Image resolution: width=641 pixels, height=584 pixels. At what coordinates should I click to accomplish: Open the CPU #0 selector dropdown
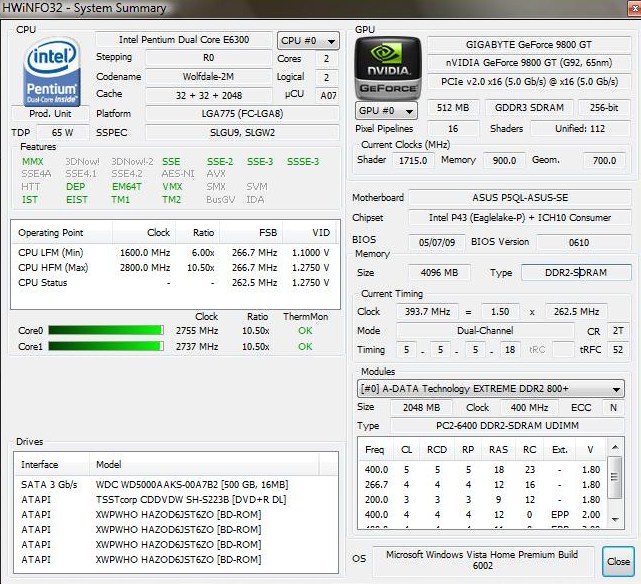pyautogui.click(x=308, y=41)
